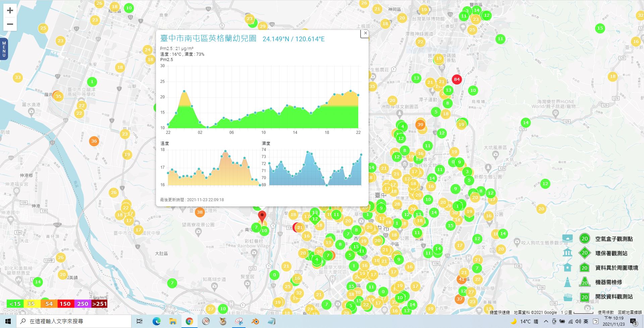Click the Google logo on map
The width and height of the screenshot is (644, 328).
point(12,310)
